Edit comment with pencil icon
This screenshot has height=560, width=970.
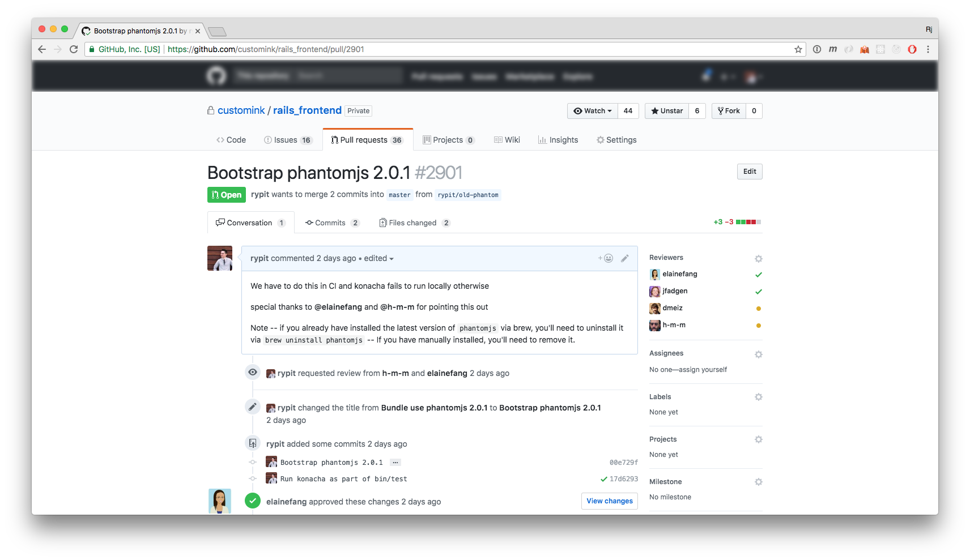click(x=625, y=258)
